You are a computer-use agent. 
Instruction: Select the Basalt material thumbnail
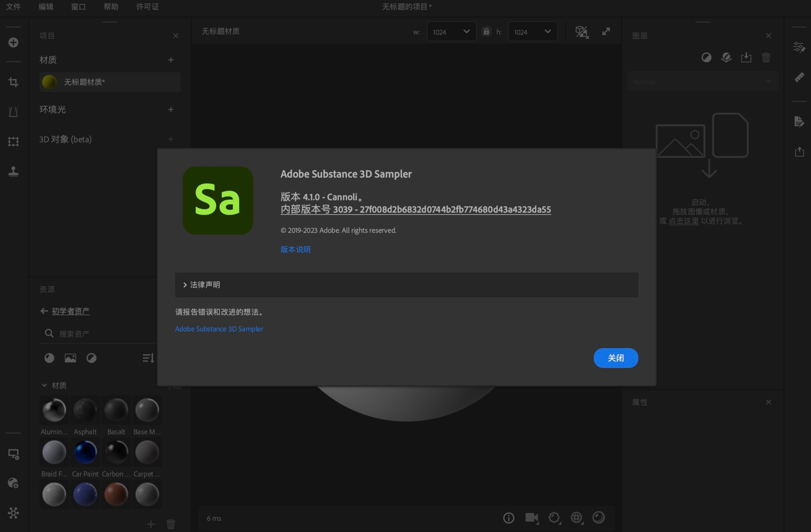coord(116,410)
